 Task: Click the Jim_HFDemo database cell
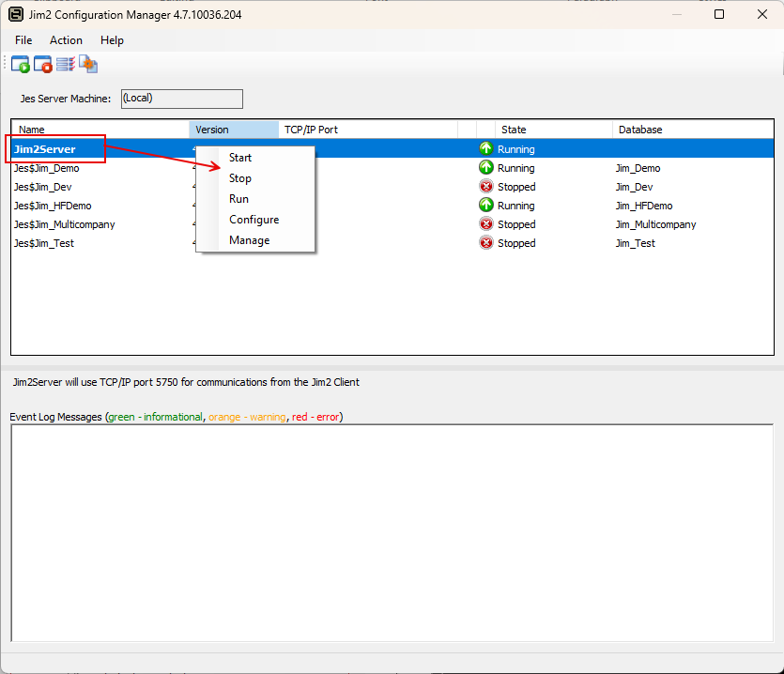pyautogui.click(x=644, y=206)
